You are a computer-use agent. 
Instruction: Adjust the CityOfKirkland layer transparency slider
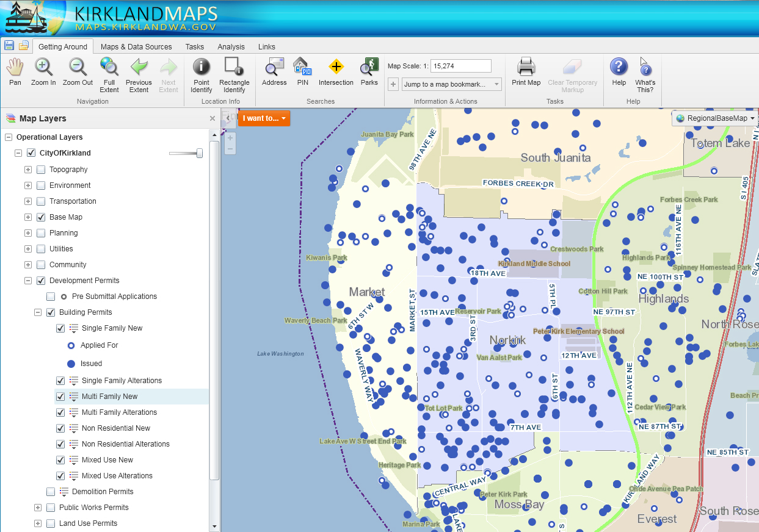coord(199,153)
